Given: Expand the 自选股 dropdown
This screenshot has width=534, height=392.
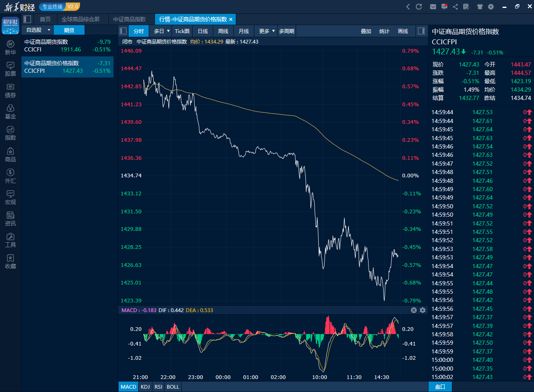Looking at the screenshot, I should (x=49, y=30).
